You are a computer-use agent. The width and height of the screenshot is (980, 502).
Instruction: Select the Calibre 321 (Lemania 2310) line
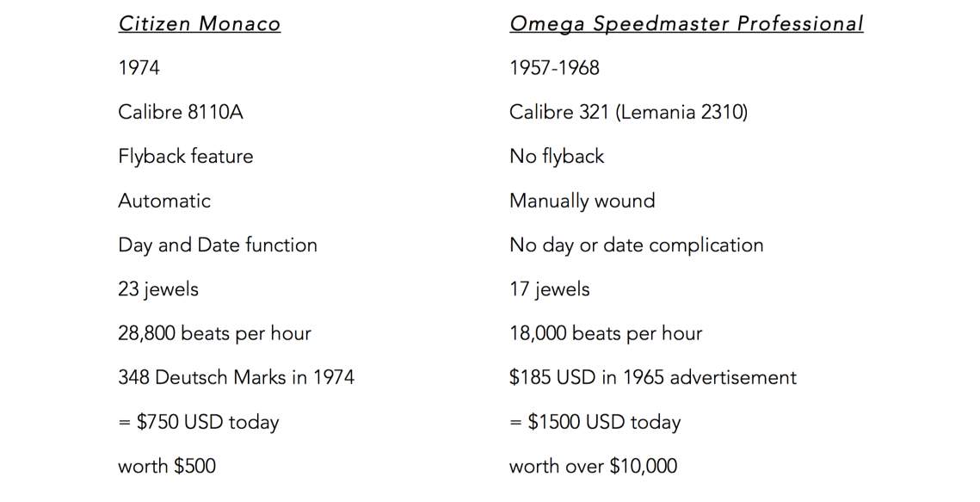pyautogui.click(x=628, y=112)
